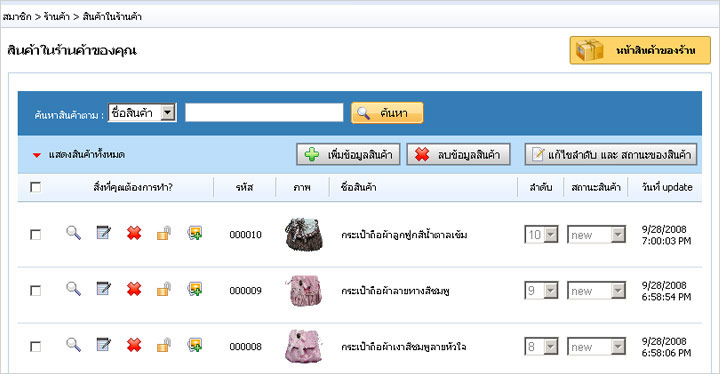Click ร้านค้า in the breadcrumb
Image resolution: width=720 pixels, height=374 pixels.
click(x=57, y=17)
